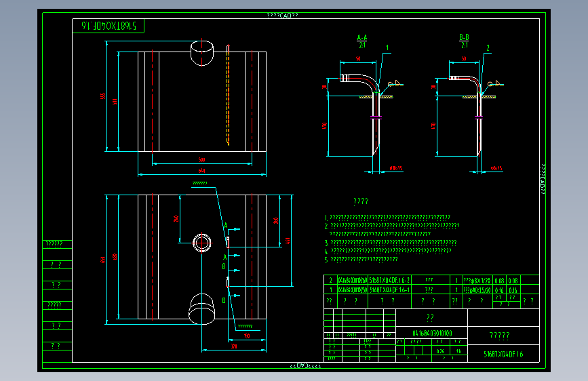Select technical note line 5

click(361, 259)
